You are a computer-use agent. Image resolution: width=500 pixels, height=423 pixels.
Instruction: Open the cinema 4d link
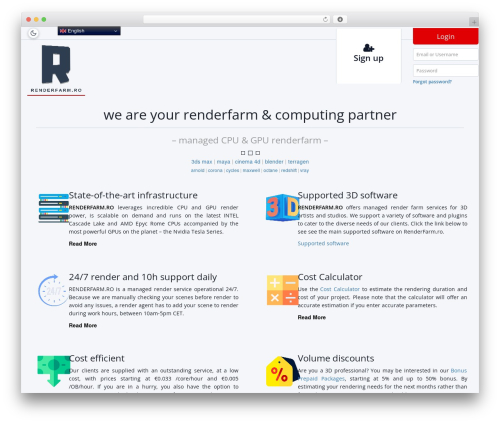click(247, 162)
